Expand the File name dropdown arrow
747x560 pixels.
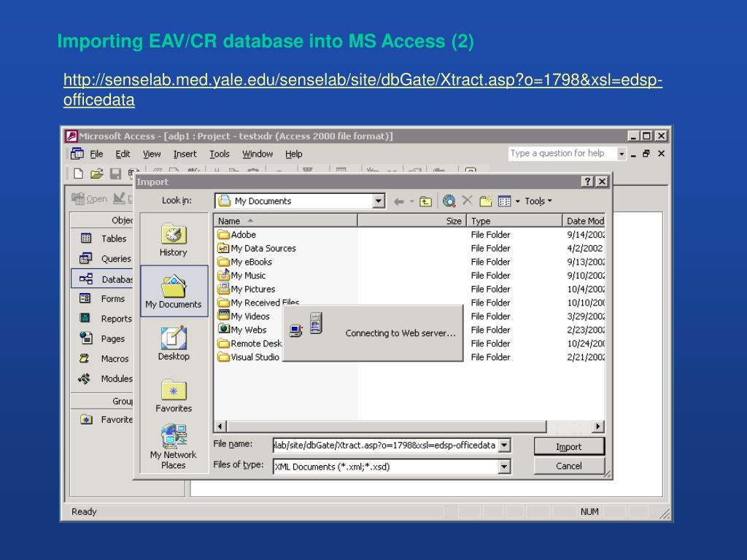coord(505,446)
